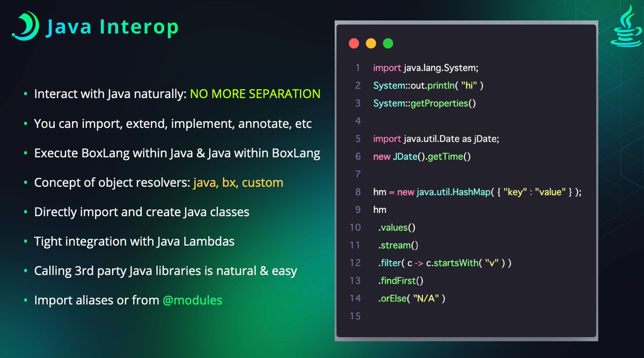This screenshot has height=358, width=644.
Task: Click "Interact with Java naturally:" bullet text
Action: [x=110, y=94]
